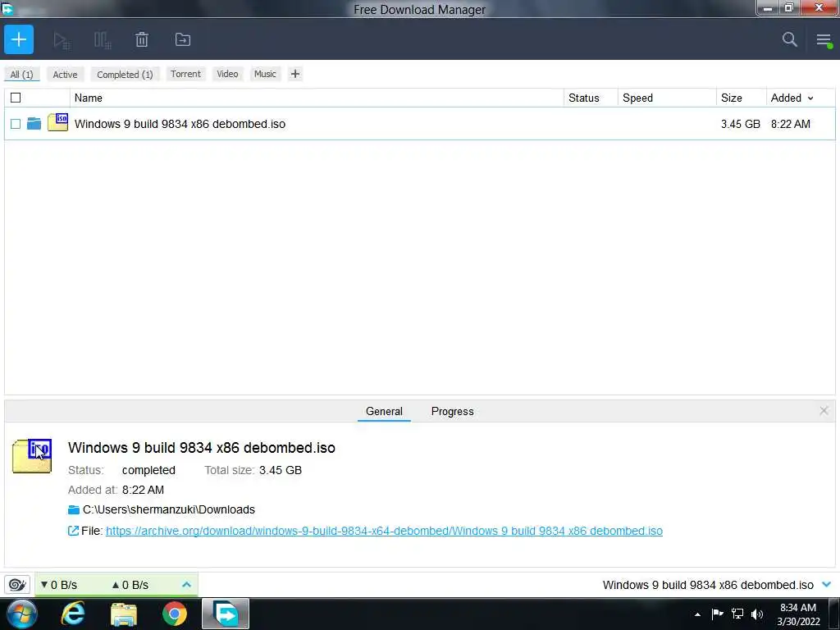Show the All (1) downloads tab
Image resolution: width=840 pixels, height=630 pixels.
[22, 75]
